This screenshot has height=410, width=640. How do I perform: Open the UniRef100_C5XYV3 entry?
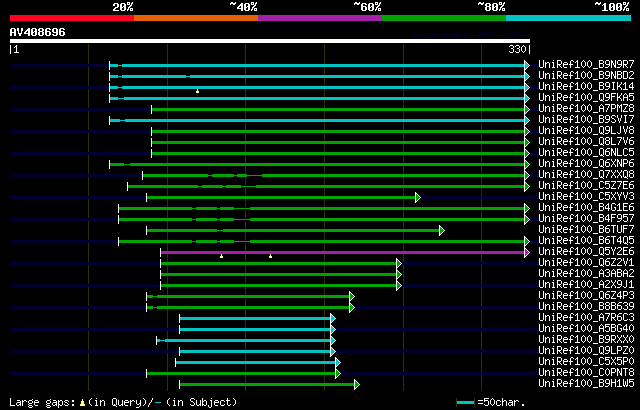coord(586,197)
